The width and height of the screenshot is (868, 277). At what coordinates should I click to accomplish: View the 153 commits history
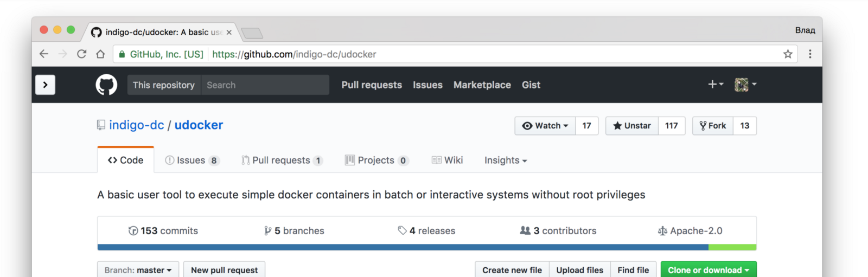pyautogui.click(x=163, y=231)
